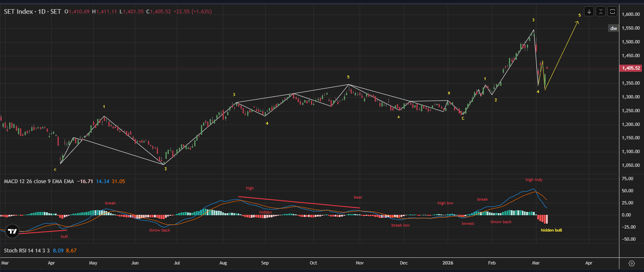Viewport: 644px width, 272px height.
Task: Click the Feb label on time axis
Action: (492, 263)
